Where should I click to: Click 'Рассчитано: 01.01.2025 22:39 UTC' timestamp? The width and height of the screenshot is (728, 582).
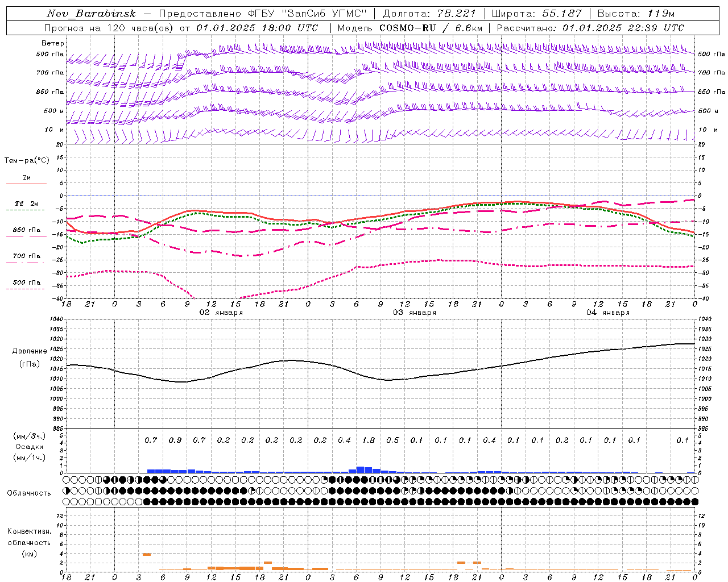click(x=590, y=28)
